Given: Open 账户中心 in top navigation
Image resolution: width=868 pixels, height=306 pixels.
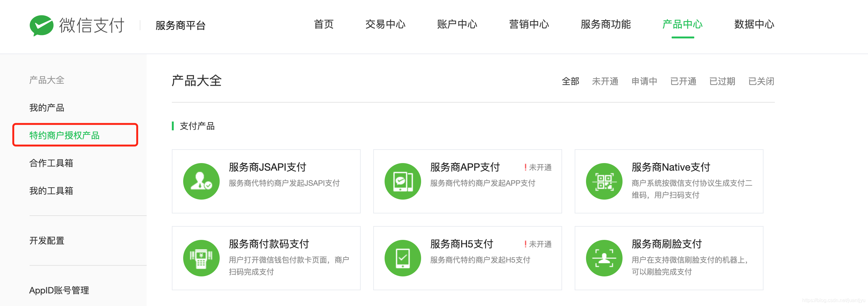Looking at the screenshot, I should click(457, 24).
